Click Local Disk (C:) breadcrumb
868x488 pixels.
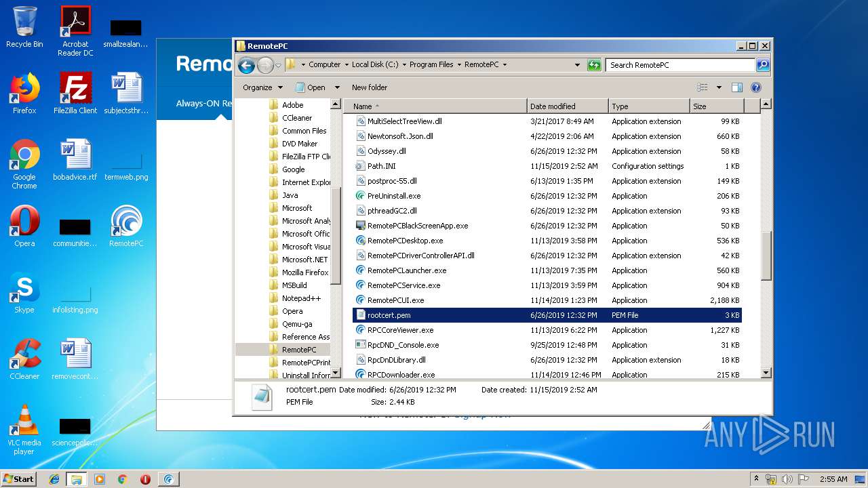pyautogui.click(x=375, y=65)
